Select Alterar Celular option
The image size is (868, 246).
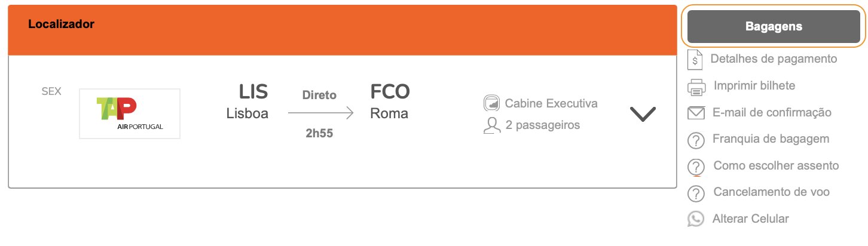751,219
